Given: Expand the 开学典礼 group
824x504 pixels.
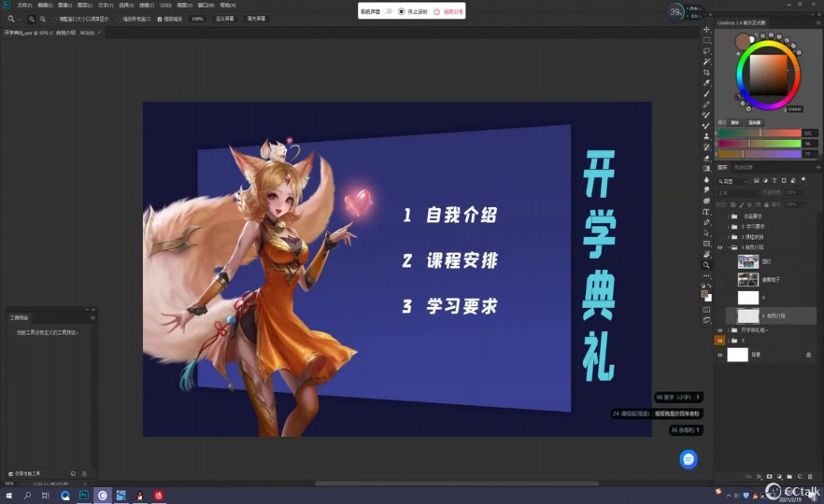Looking at the screenshot, I should point(729,330).
